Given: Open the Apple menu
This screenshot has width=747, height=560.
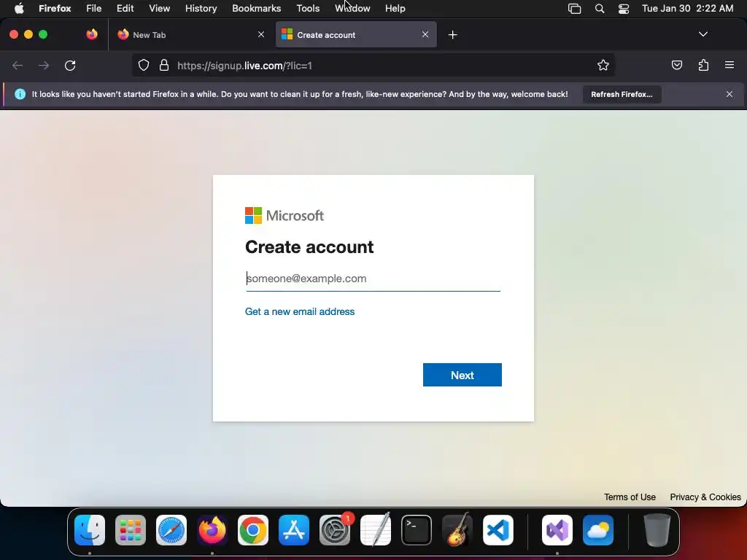Looking at the screenshot, I should click(x=19, y=9).
